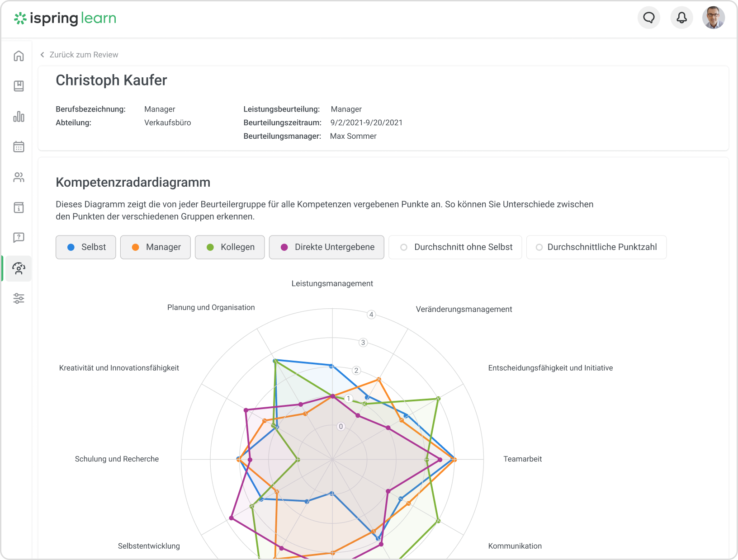738x560 pixels.
Task: Open the question chat bubble icon
Action: click(x=19, y=238)
